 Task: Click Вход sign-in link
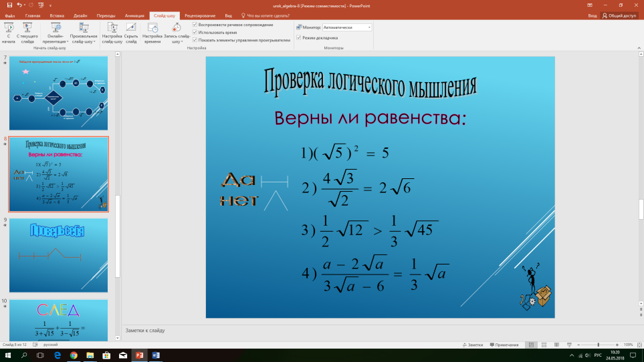[592, 15]
